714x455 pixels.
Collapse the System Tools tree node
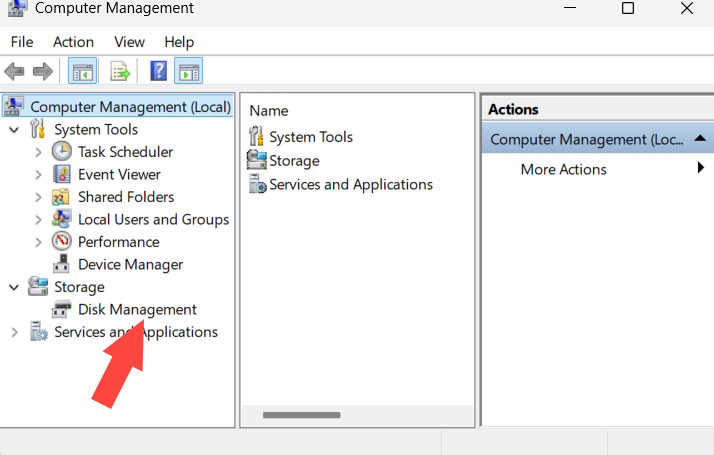tap(14, 130)
